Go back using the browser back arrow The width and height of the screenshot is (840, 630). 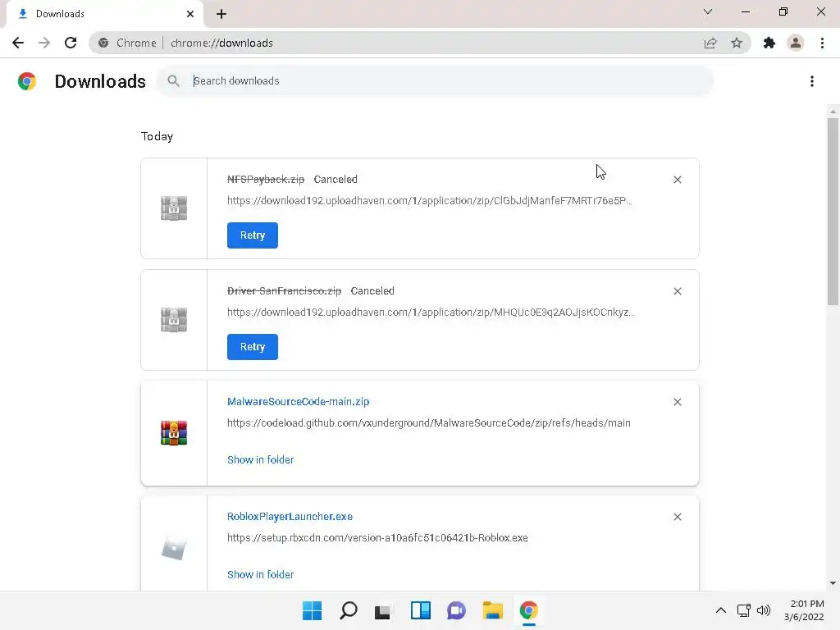pos(18,43)
